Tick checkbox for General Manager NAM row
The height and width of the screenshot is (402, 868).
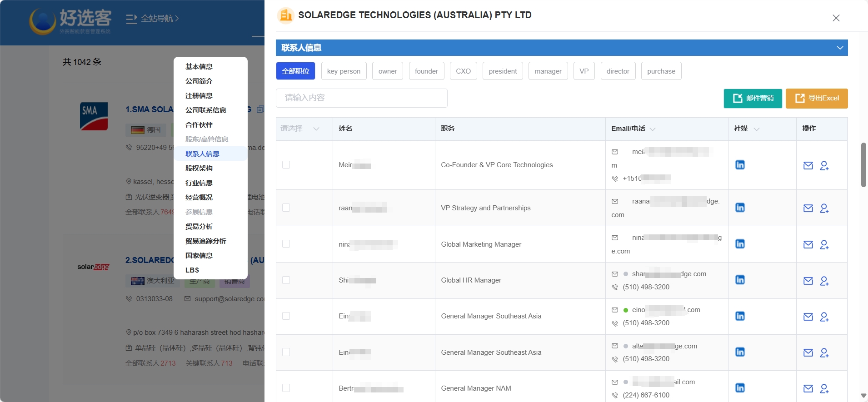286,388
